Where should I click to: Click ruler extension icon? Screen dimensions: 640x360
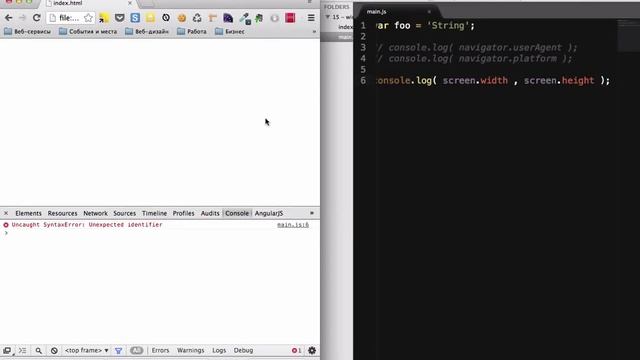point(212,18)
